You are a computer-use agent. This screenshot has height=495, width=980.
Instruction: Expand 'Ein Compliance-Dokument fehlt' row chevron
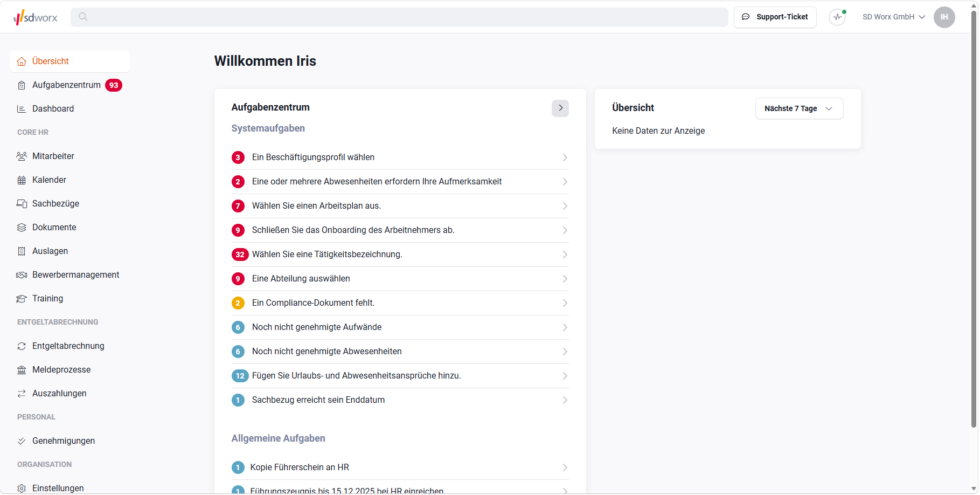(x=565, y=303)
